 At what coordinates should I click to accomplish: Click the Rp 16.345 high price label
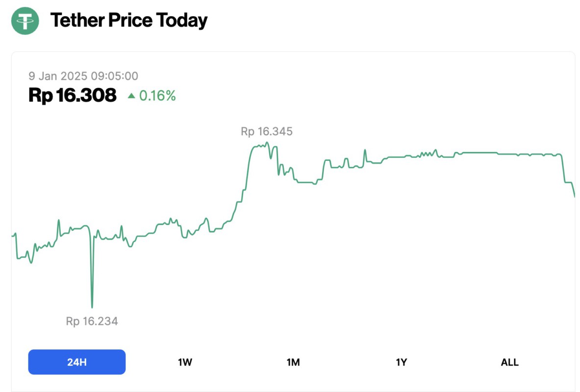pos(266,131)
